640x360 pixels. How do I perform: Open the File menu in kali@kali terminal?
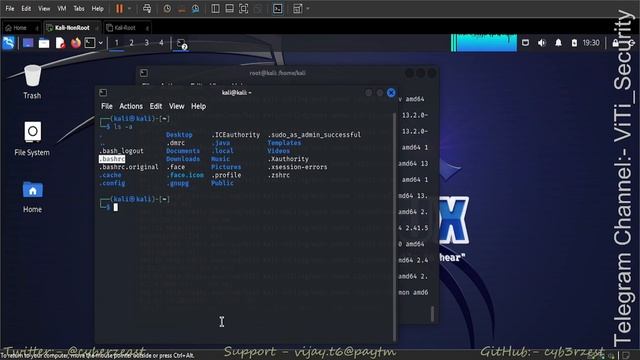tap(107, 106)
